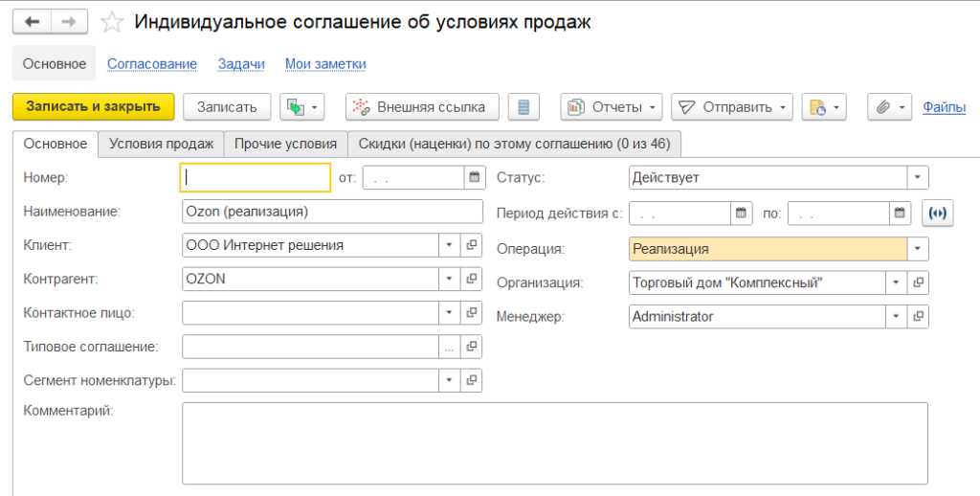Expand the Операция dropdown

pos(918,249)
